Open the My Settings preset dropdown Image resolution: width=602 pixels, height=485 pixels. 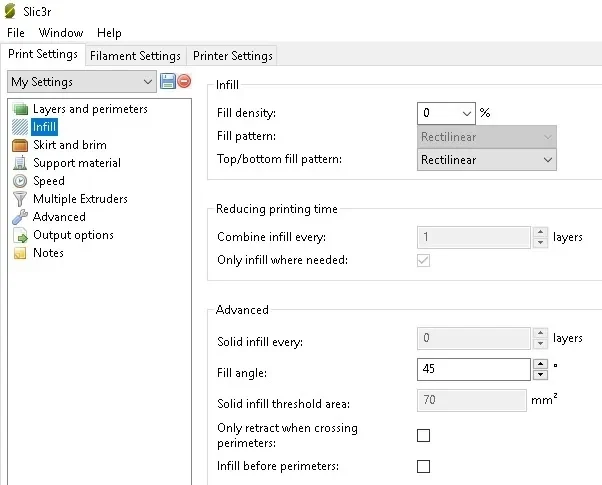click(x=82, y=81)
